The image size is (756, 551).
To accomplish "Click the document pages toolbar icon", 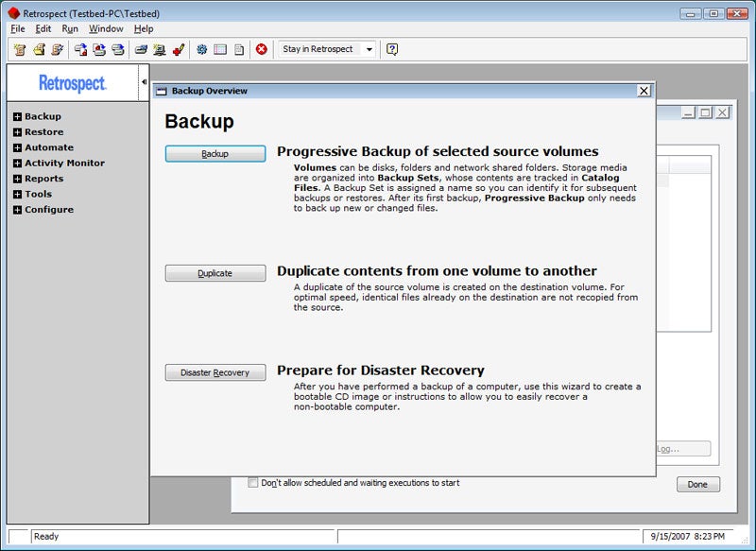I will [239, 49].
